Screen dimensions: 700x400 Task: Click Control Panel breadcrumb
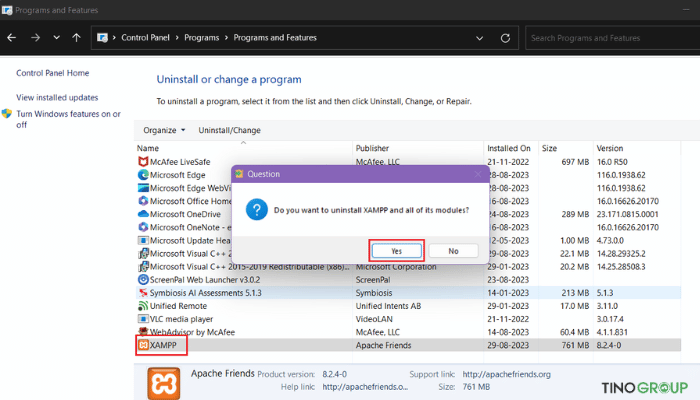145,38
